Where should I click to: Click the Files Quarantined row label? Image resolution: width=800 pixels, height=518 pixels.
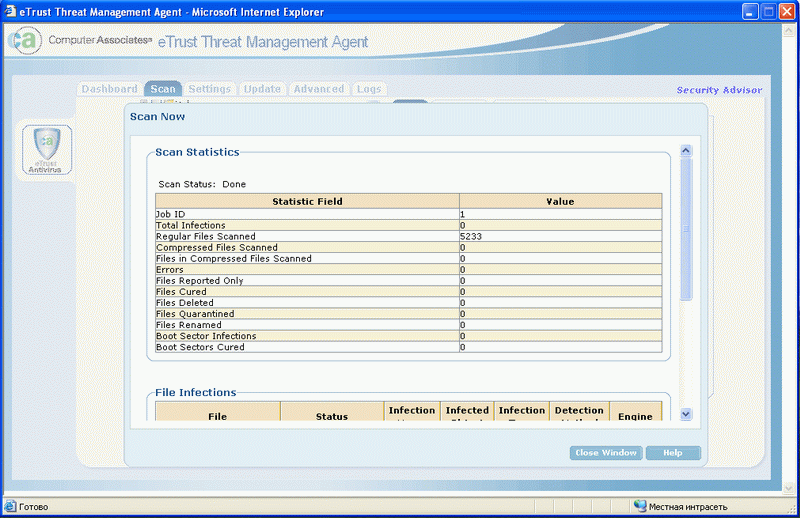pyautogui.click(x=195, y=314)
